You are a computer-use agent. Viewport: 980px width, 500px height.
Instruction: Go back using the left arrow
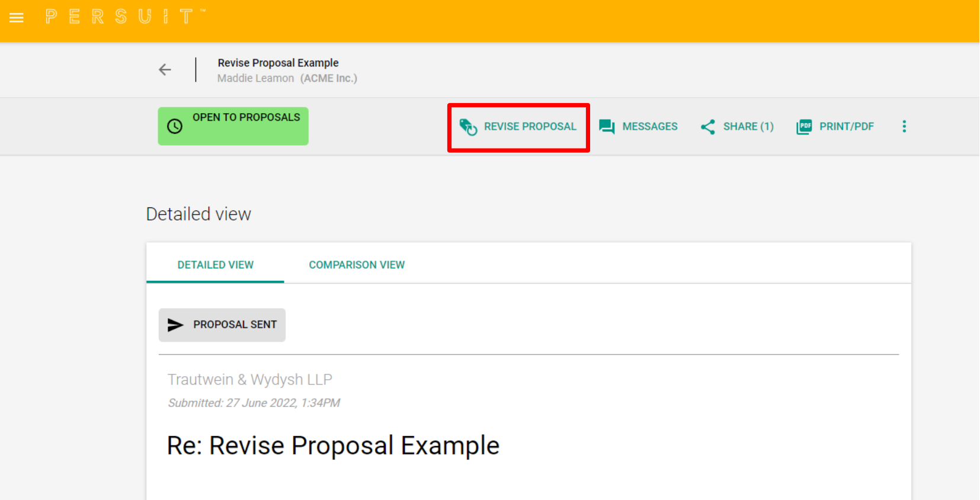click(x=165, y=70)
